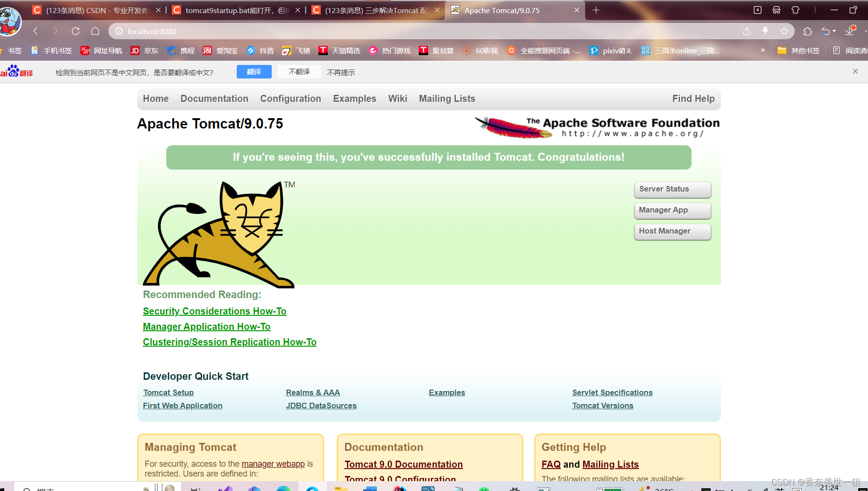
Task: Open the extensions puzzle-piece icon
Action: 808,31
